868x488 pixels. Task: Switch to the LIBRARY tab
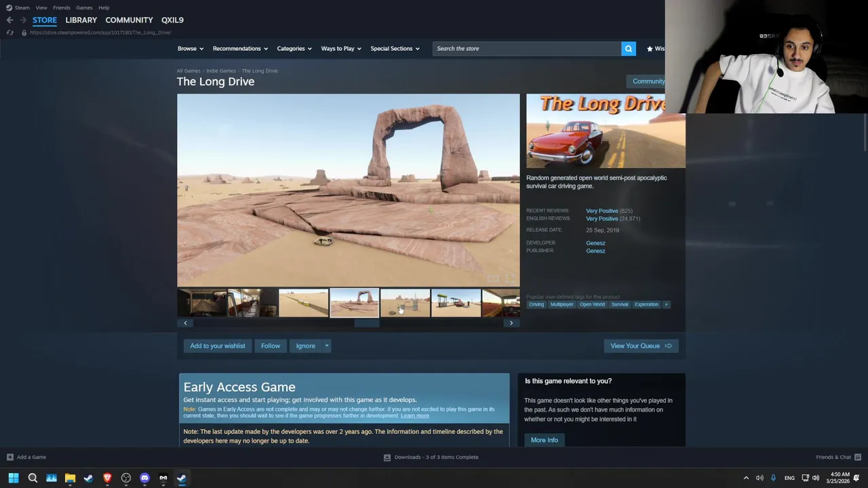click(x=81, y=20)
